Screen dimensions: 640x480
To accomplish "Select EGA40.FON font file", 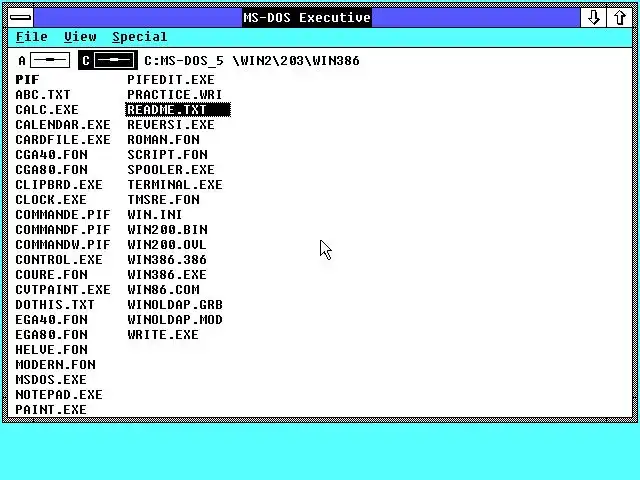I will pyautogui.click(x=51, y=320).
